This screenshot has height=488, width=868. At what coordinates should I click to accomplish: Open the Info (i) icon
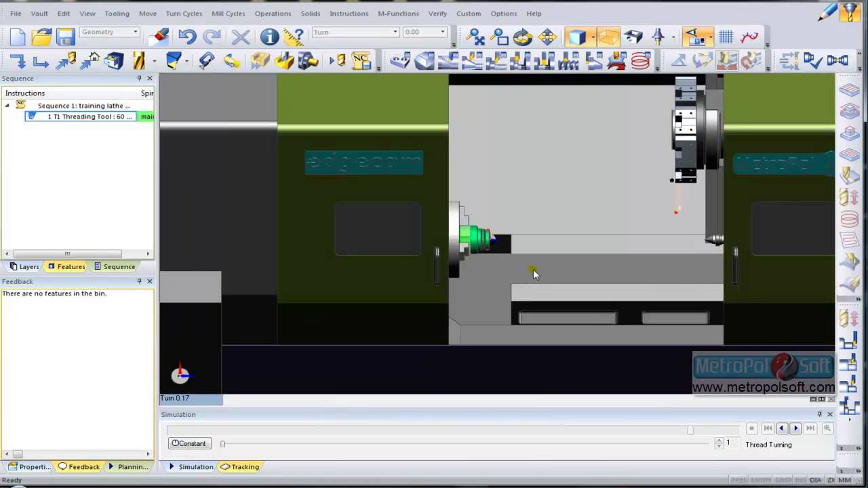point(269,37)
